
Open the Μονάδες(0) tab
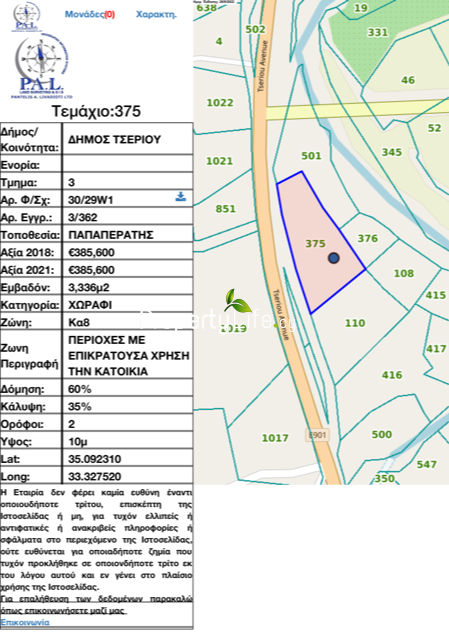[90, 14]
